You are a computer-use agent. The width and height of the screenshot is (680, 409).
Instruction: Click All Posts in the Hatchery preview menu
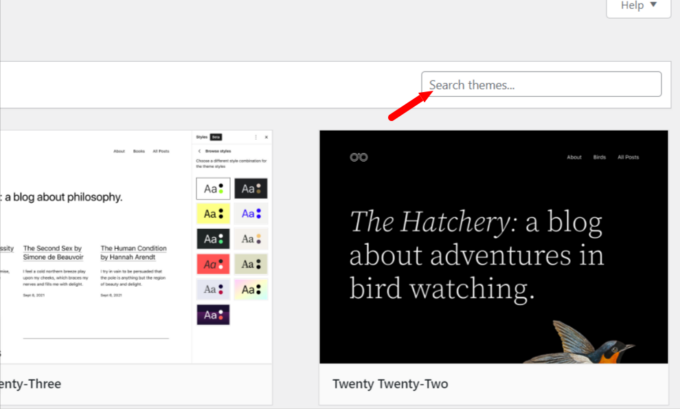pos(628,157)
